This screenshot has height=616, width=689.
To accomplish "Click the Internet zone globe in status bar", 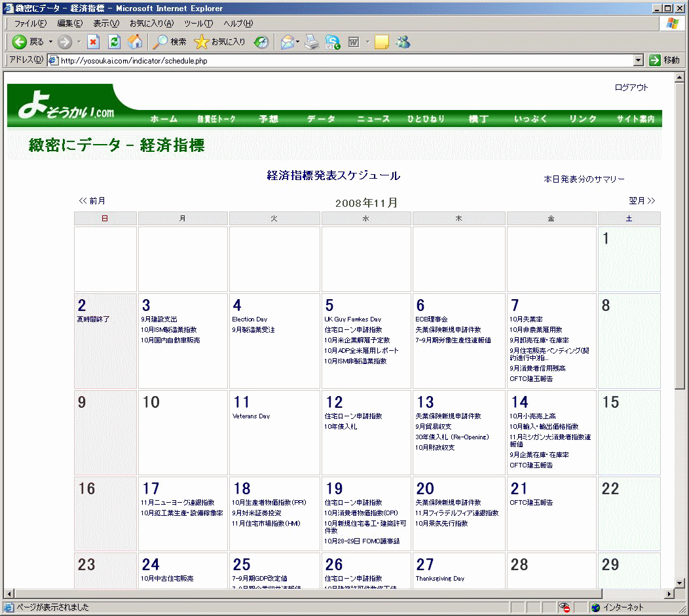I will [595, 607].
